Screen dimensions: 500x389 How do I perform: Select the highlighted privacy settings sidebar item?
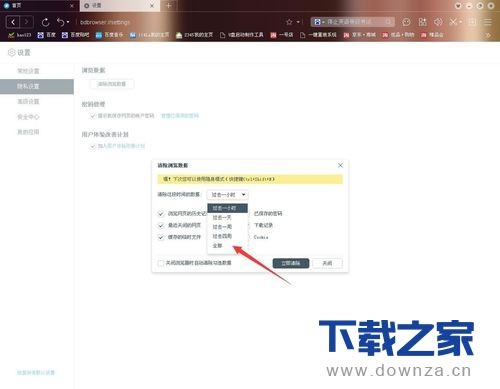pyautogui.click(x=37, y=86)
